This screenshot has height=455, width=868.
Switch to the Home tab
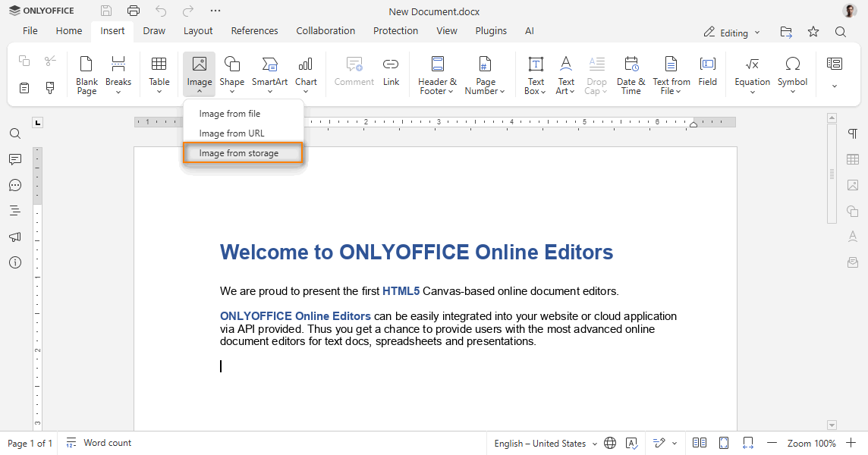click(68, 31)
